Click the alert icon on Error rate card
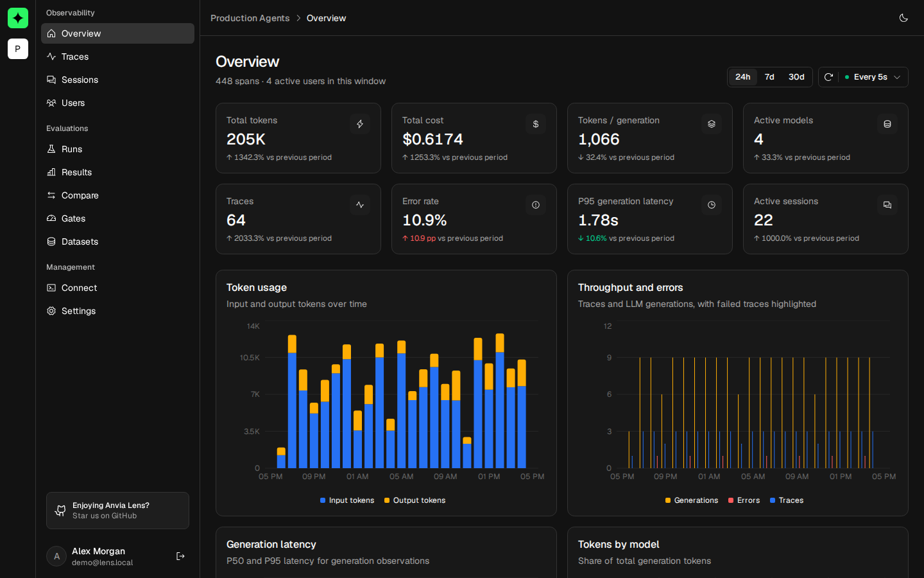The height and width of the screenshot is (578, 924). click(x=536, y=205)
